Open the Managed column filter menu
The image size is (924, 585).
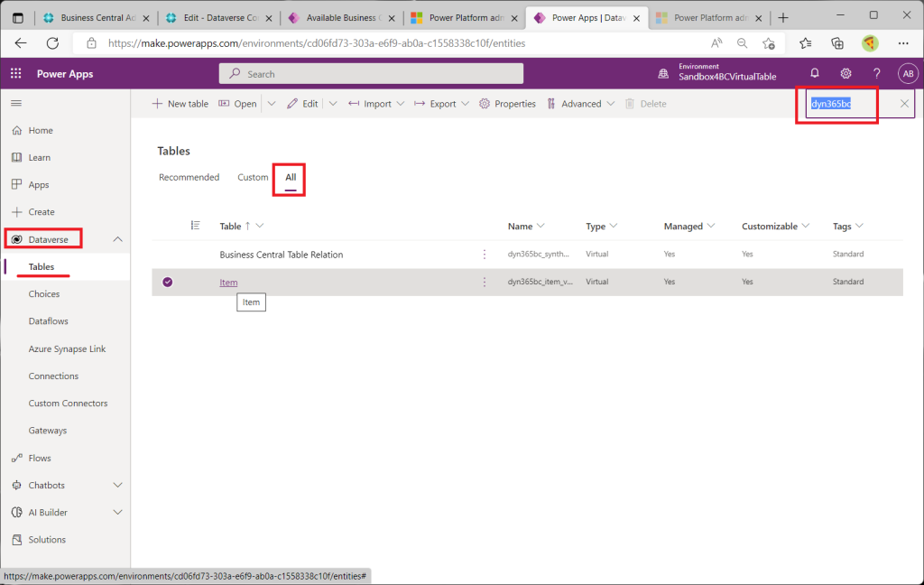(711, 226)
